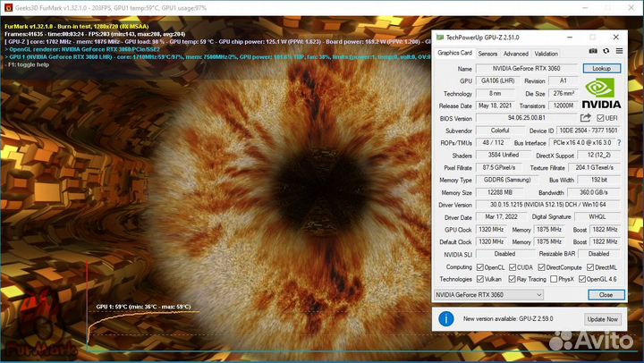
Task: Toggle the DirectML checkbox
Action: (x=590, y=267)
